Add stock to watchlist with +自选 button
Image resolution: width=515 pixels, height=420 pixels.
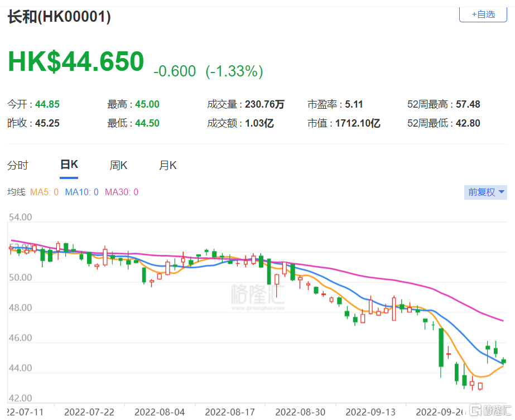coord(483,15)
